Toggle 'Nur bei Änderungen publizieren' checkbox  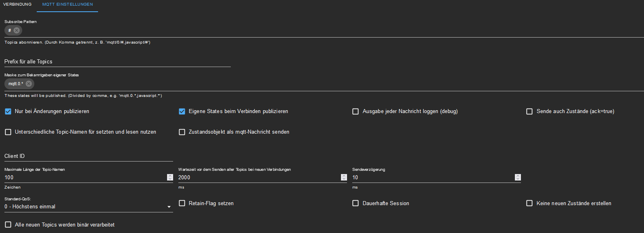pos(8,111)
